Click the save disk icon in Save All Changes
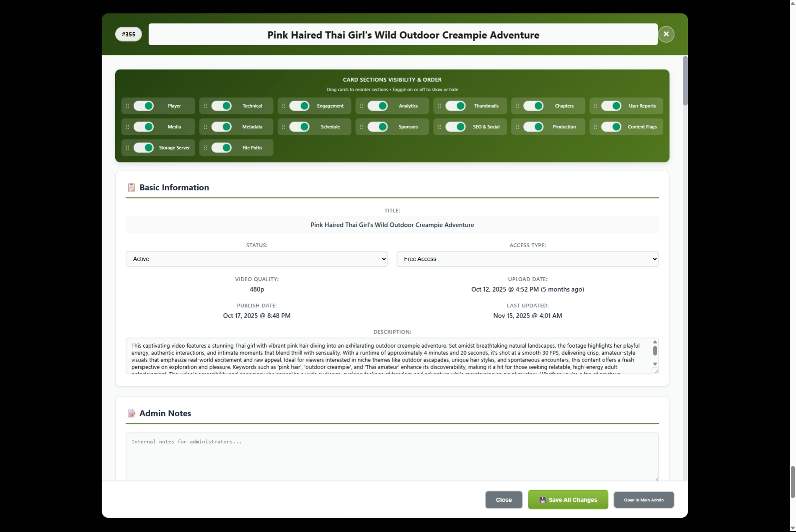The height and width of the screenshot is (532, 796). pyautogui.click(x=542, y=499)
